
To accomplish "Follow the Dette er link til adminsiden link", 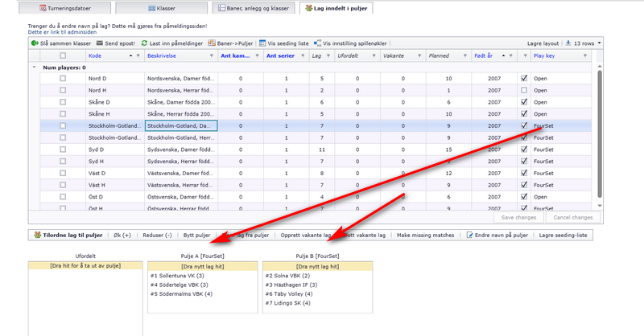I will click(63, 32).
